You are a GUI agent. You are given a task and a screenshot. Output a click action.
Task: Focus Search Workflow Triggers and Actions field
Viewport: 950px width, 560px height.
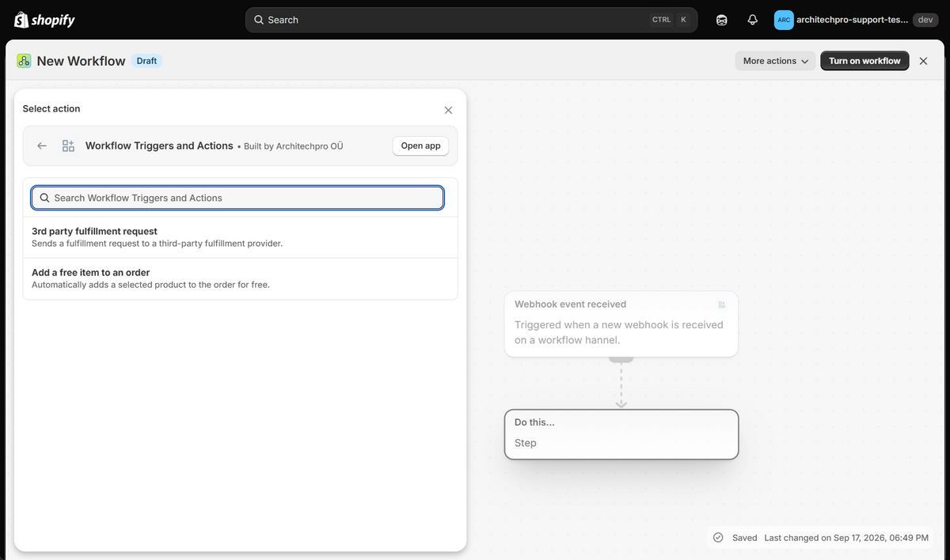pyautogui.click(x=237, y=198)
